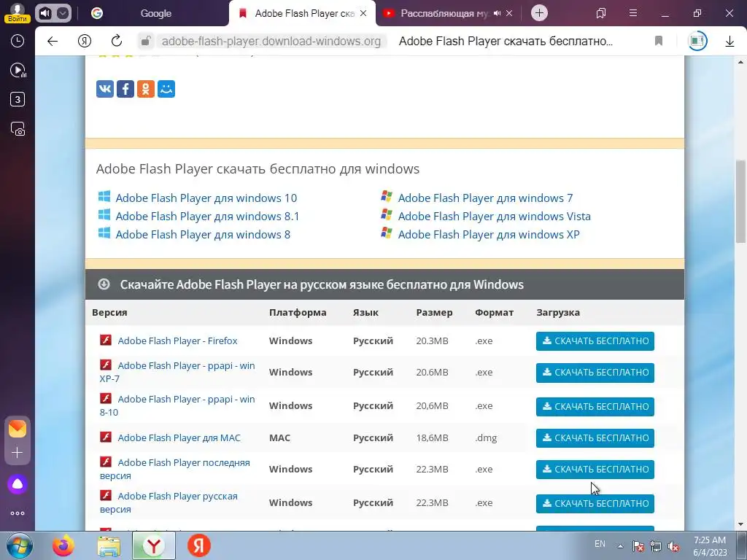
Task: Click the Войти profile avatar
Action: 18,12
